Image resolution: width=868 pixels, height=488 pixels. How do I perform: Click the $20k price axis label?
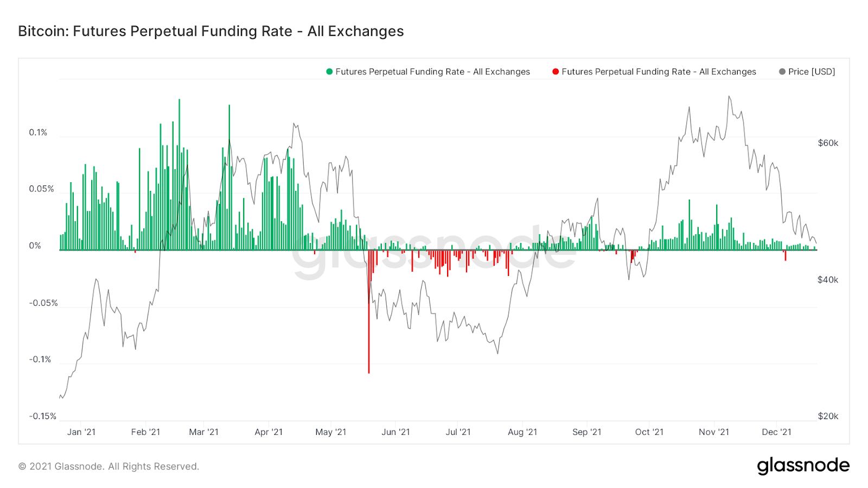(828, 416)
